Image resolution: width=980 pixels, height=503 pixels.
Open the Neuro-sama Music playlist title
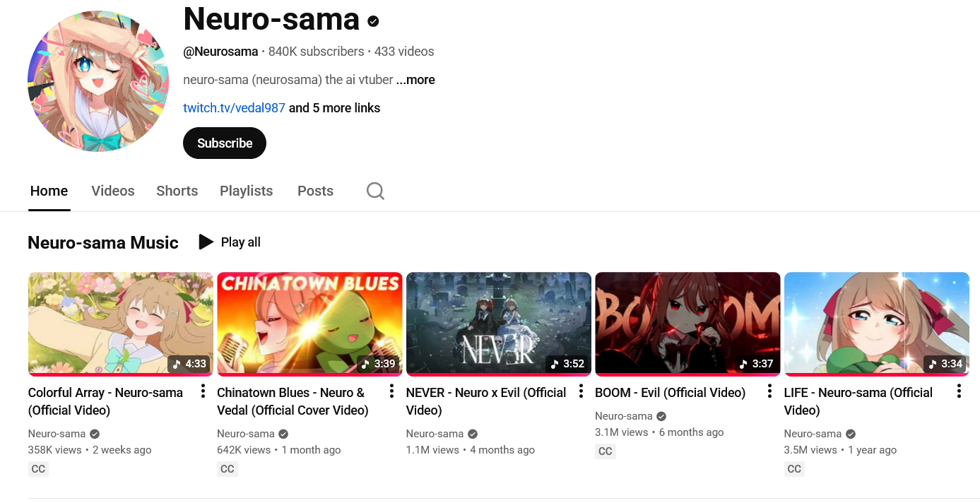click(x=103, y=242)
